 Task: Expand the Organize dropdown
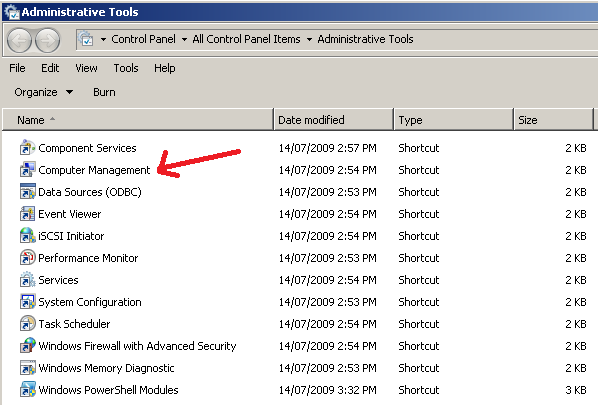pyautogui.click(x=43, y=92)
